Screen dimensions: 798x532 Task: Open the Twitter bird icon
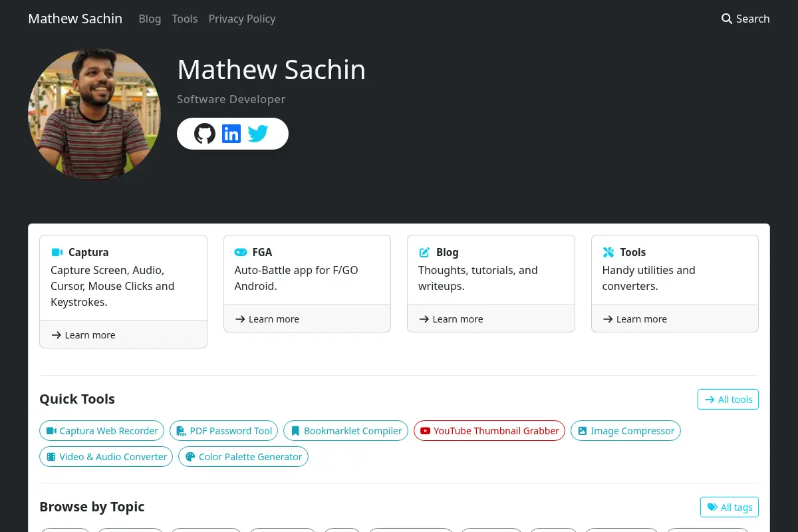pos(258,134)
